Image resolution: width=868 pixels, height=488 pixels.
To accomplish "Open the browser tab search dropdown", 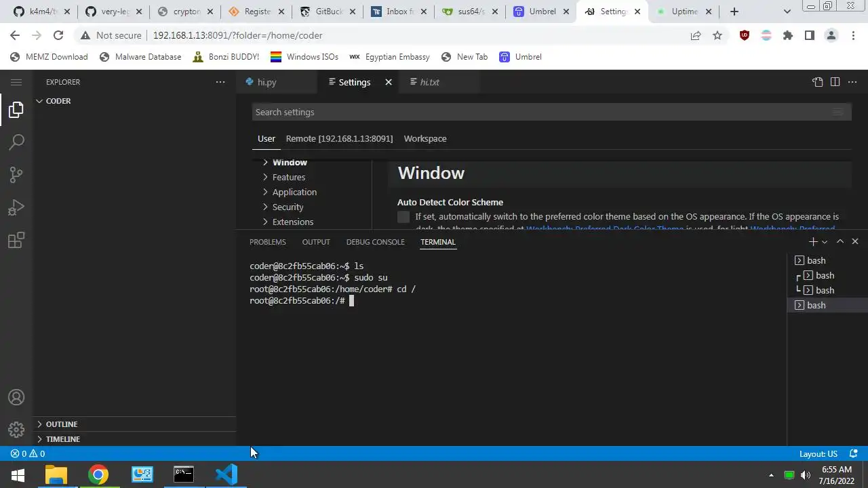I will (x=787, y=12).
